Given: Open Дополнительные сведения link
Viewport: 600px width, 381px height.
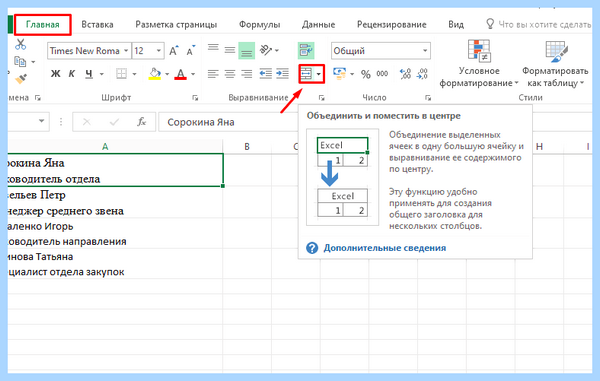Looking at the screenshot, I should (x=385, y=248).
